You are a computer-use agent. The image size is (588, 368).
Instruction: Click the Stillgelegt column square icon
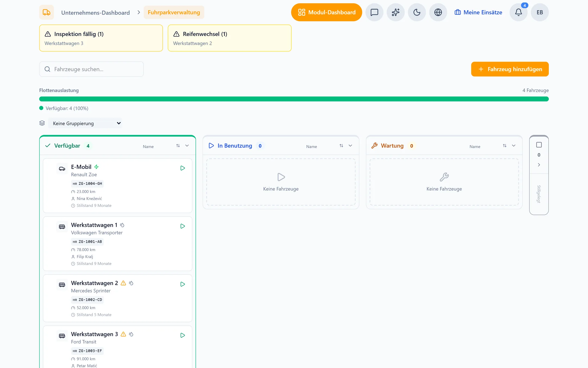click(x=539, y=145)
